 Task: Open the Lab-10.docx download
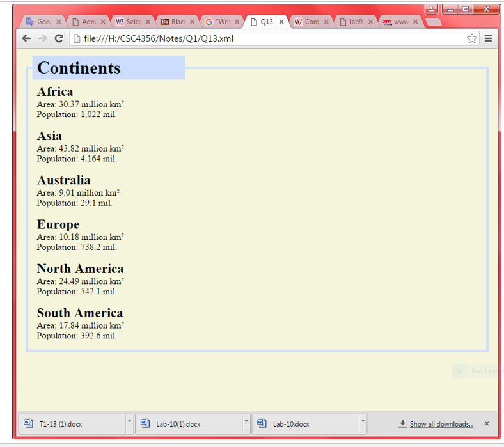[x=306, y=424]
